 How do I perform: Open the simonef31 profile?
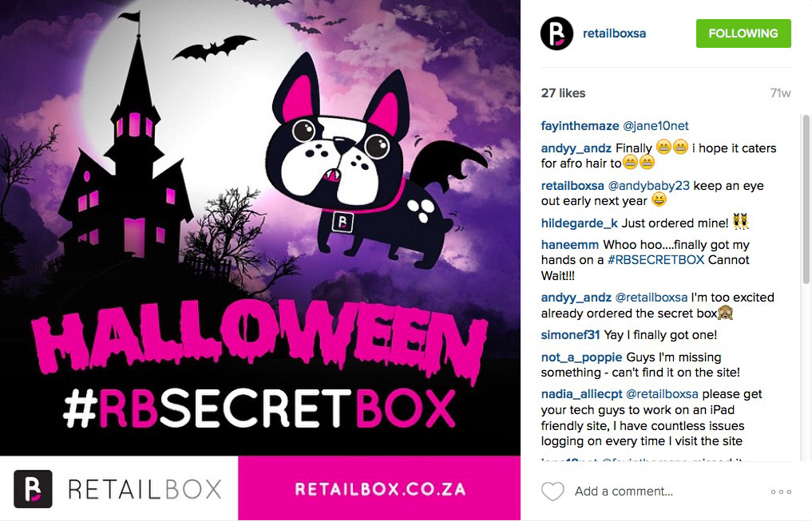coord(570,335)
